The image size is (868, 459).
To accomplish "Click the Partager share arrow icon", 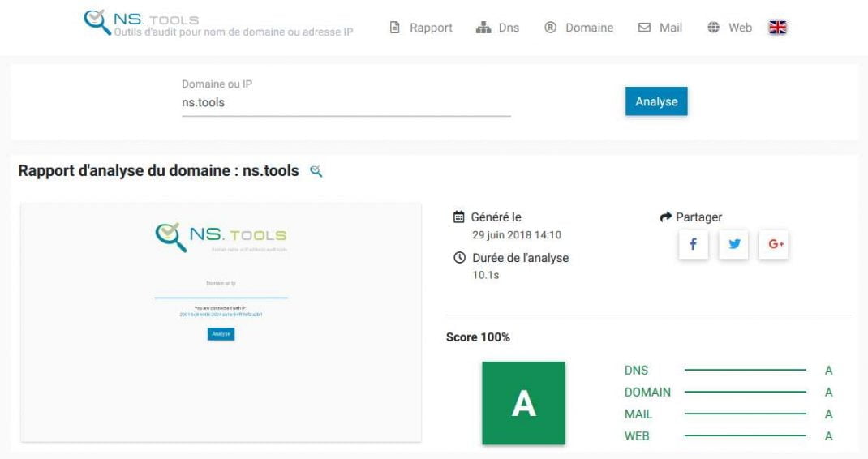I will coord(665,217).
